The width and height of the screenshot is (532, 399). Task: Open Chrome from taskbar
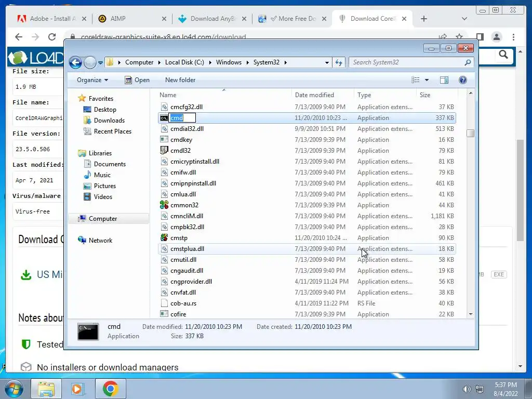pos(110,389)
